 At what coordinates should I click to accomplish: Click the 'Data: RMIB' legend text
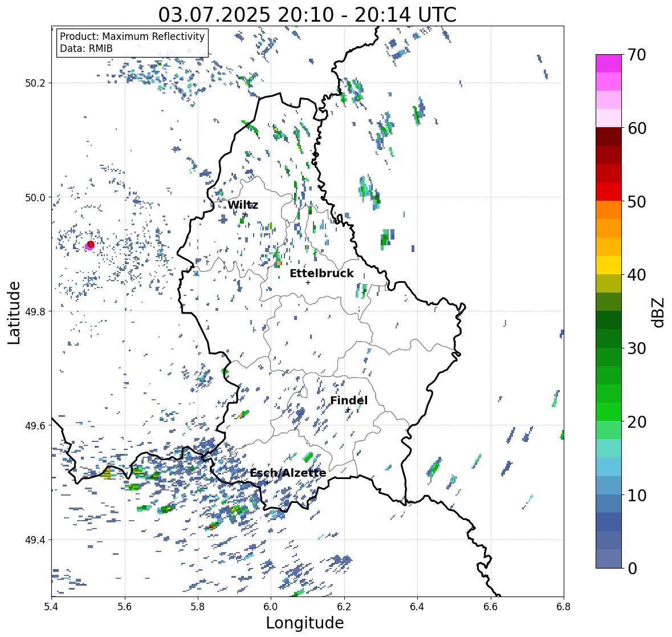tap(86, 48)
